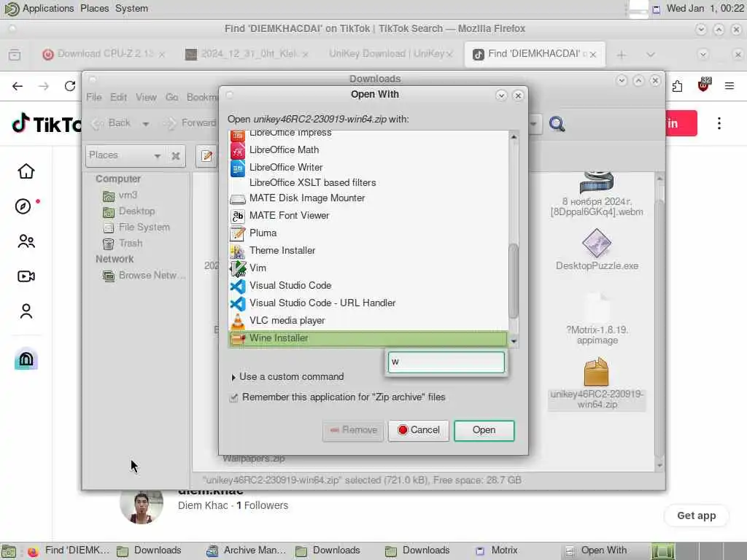Screen dimensions: 747x560
Task: Open the Back button history dropdown arrow
Action: (145, 124)
